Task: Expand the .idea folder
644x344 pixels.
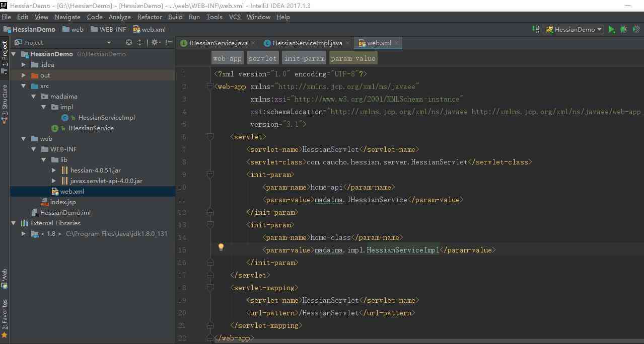Action: pyautogui.click(x=23, y=64)
